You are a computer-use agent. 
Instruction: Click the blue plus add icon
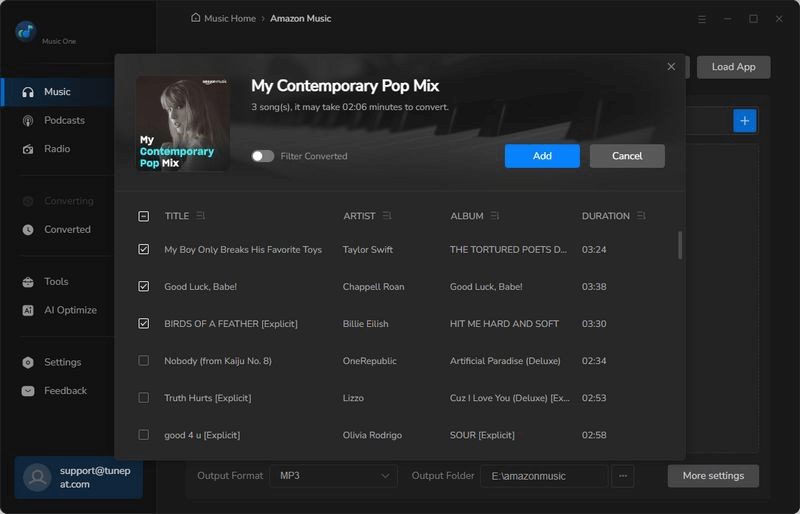pos(745,121)
